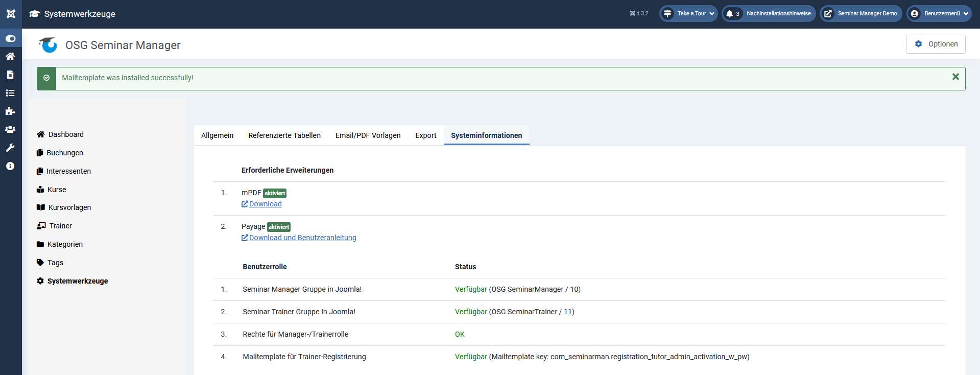The image size is (980, 375).
Task: View the Nachinstallationshinweise notifications
Action: click(769, 14)
